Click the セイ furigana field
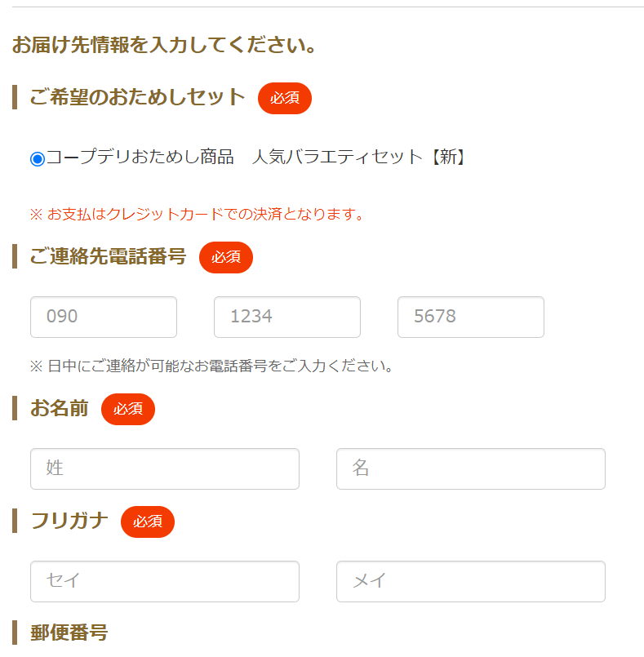 point(165,581)
